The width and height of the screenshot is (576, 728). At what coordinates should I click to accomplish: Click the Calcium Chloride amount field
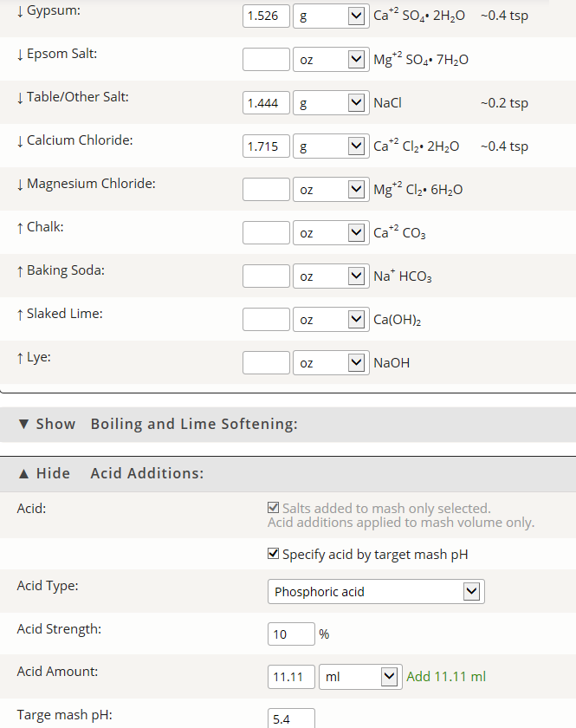(267, 146)
